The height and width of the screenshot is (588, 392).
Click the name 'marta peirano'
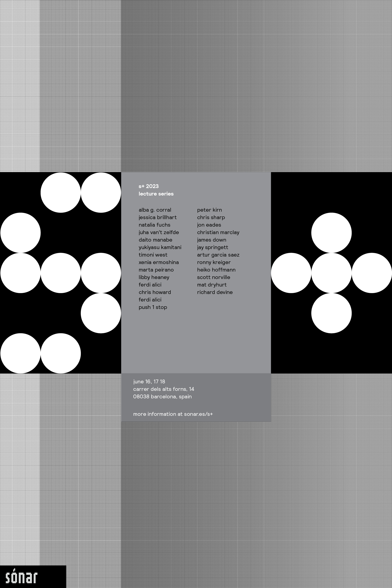[156, 270]
